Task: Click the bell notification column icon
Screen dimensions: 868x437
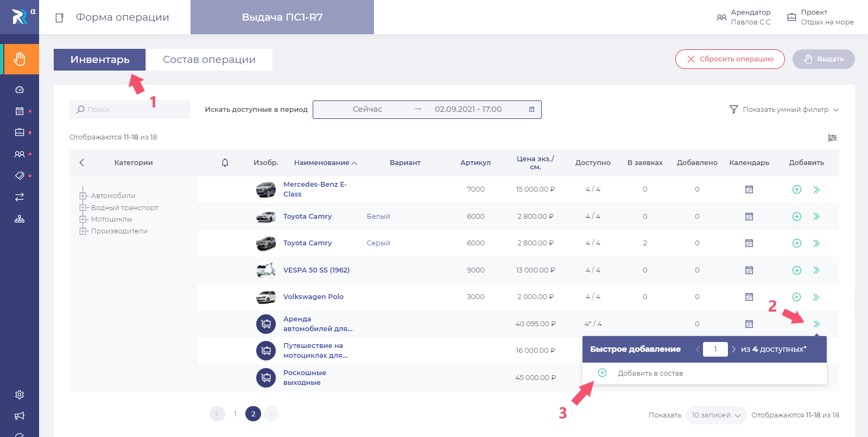Action: 225,162
